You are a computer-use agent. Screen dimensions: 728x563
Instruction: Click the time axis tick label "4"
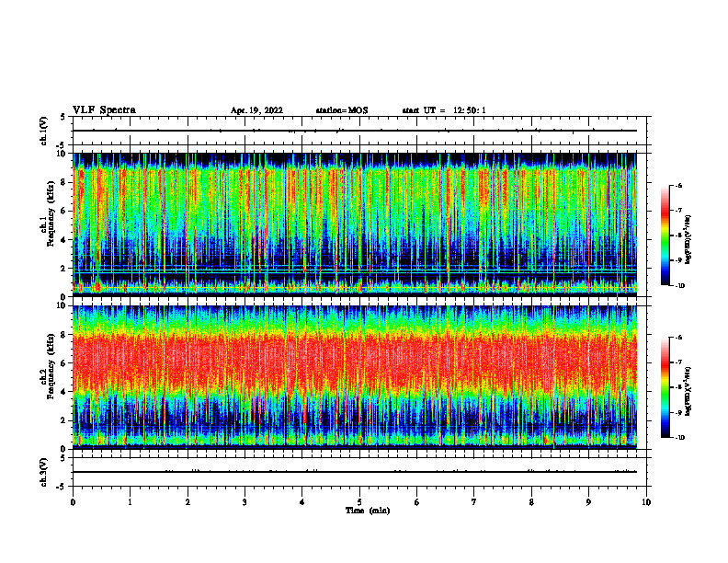click(302, 502)
